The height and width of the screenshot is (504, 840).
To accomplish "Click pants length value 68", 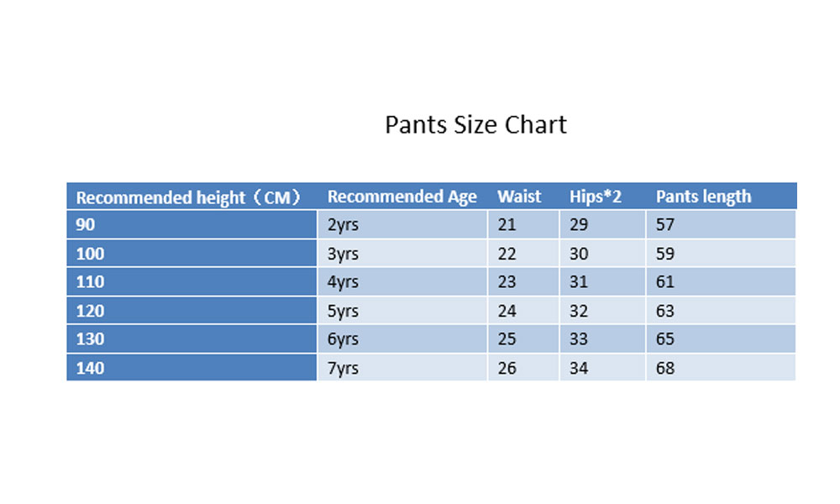I will (665, 368).
